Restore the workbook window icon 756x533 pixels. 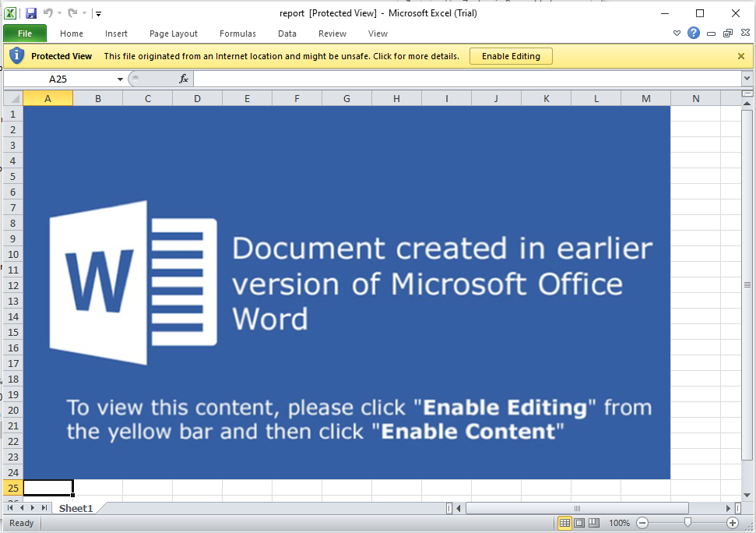point(728,33)
